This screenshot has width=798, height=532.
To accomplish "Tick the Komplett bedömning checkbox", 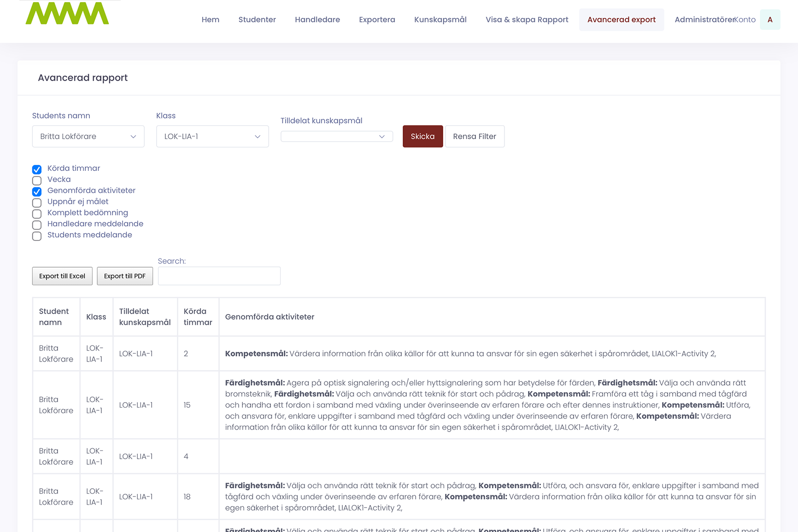I will (x=37, y=213).
